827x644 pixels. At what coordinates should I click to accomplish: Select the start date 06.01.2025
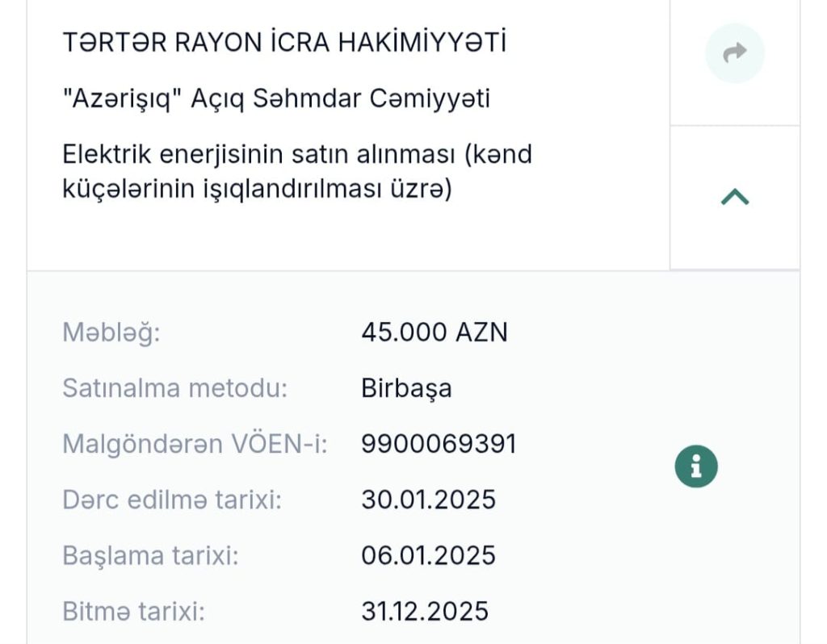pyautogui.click(x=428, y=555)
